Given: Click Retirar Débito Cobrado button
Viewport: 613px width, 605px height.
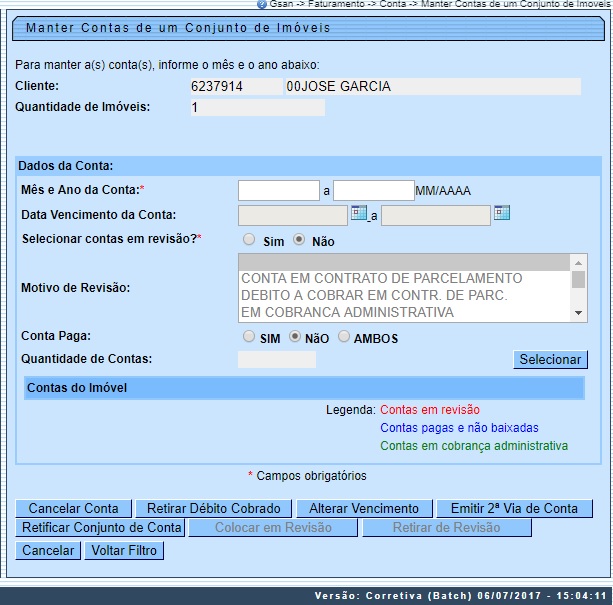Looking at the screenshot, I should (214, 508).
